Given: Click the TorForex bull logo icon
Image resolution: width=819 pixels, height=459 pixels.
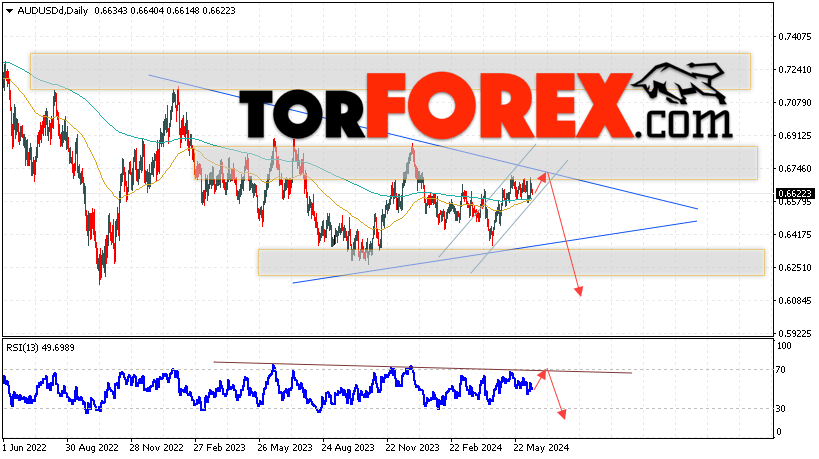Looking at the screenshot, I should coord(680,83).
